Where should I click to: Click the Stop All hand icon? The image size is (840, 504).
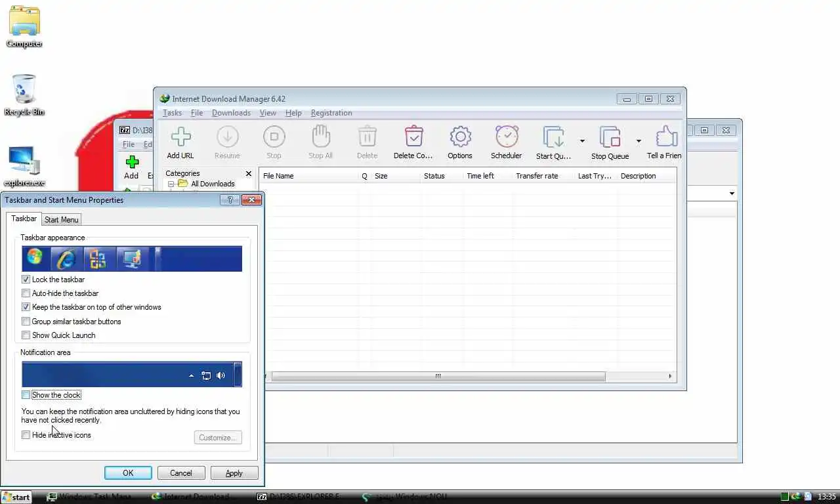point(320,136)
